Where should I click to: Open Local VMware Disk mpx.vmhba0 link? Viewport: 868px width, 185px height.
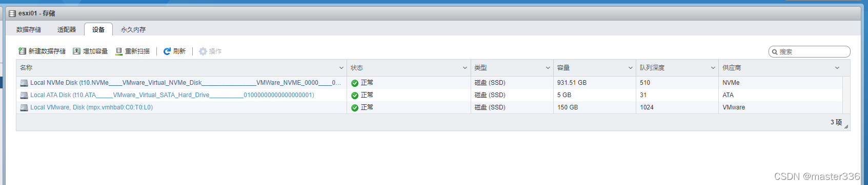click(x=91, y=107)
